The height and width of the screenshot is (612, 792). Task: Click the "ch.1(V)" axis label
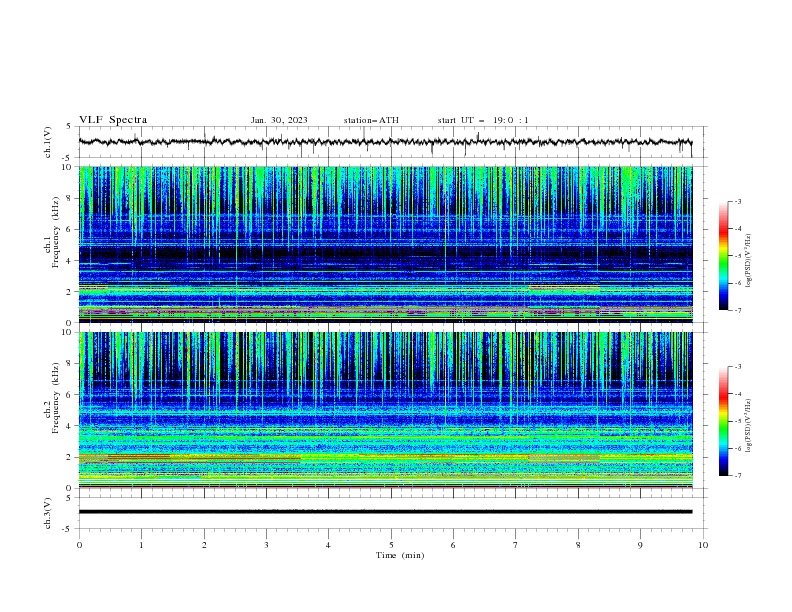pos(48,142)
